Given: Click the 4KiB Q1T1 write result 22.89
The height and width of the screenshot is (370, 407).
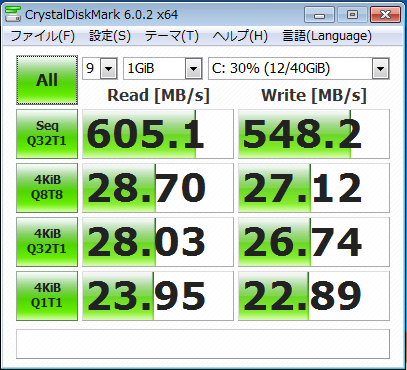Looking at the screenshot, I should pyautogui.click(x=314, y=296).
